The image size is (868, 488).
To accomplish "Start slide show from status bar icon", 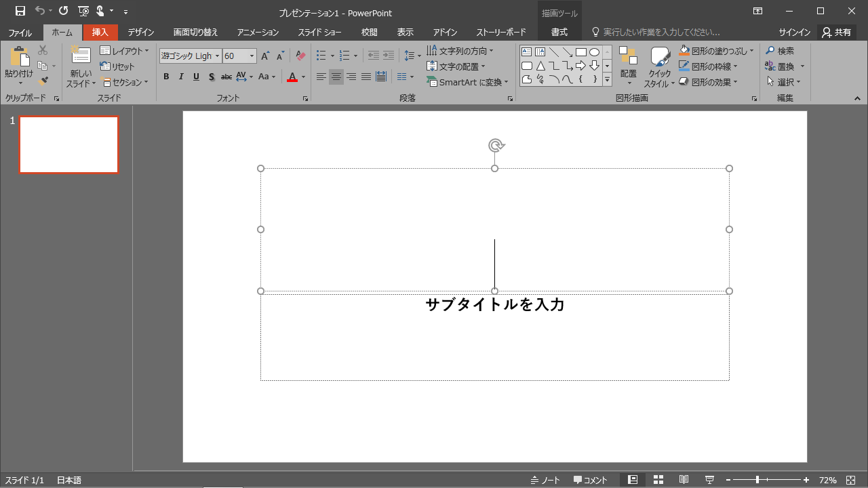I will 710,480.
